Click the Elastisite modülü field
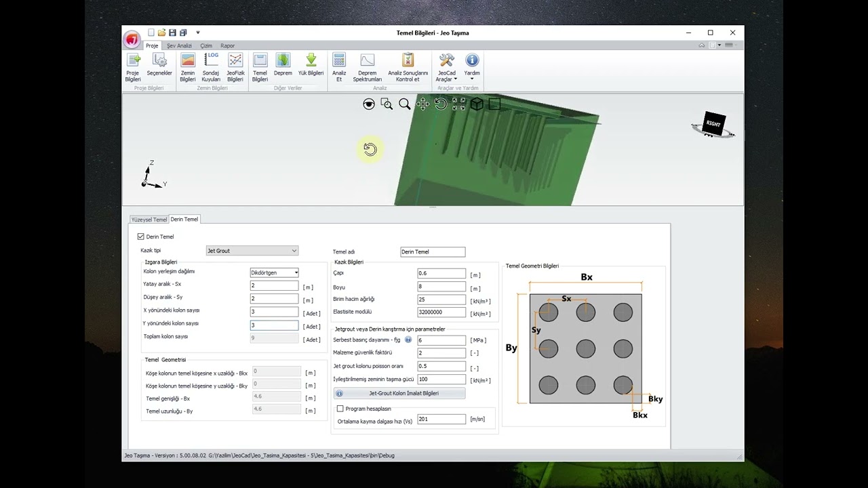This screenshot has height=488, width=868. tap(441, 312)
